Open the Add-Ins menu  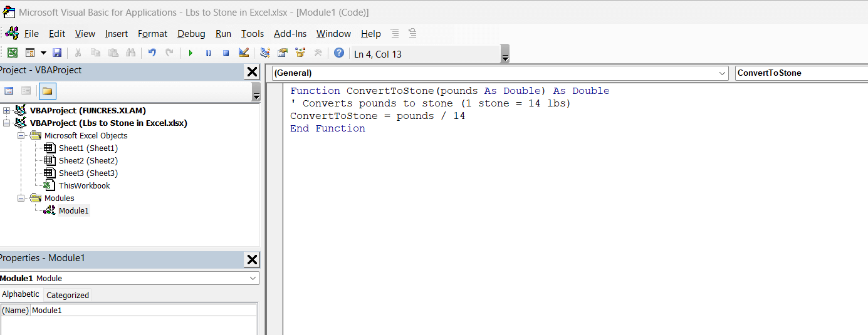[x=290, y=34]
